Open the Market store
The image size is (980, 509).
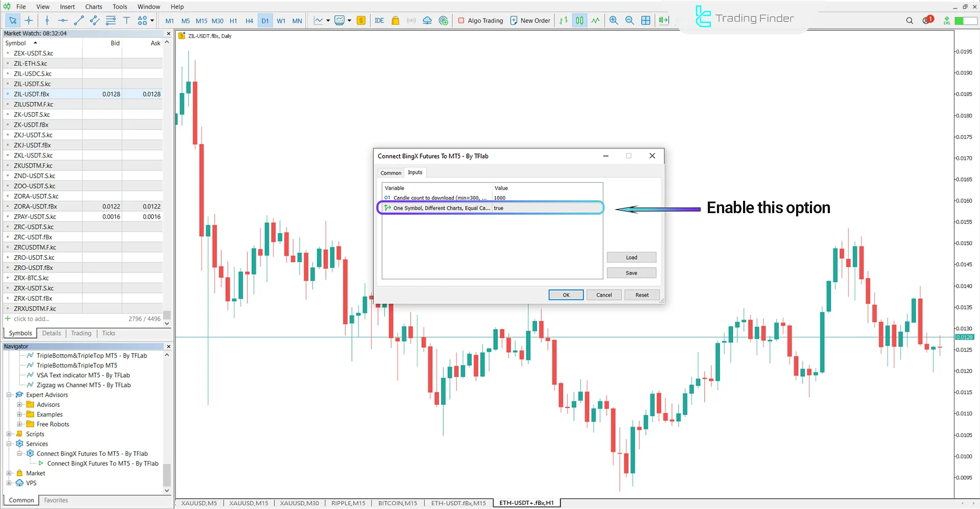[395, 20]
